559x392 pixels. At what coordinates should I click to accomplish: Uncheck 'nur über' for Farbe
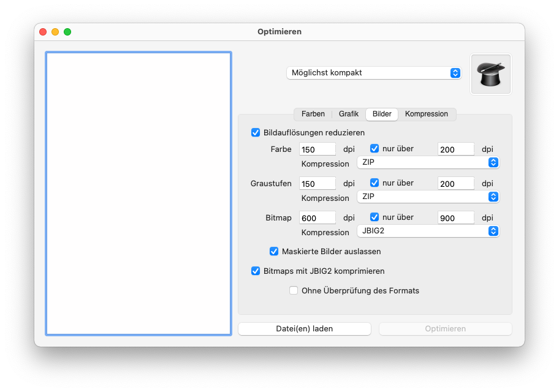point(375,149)
